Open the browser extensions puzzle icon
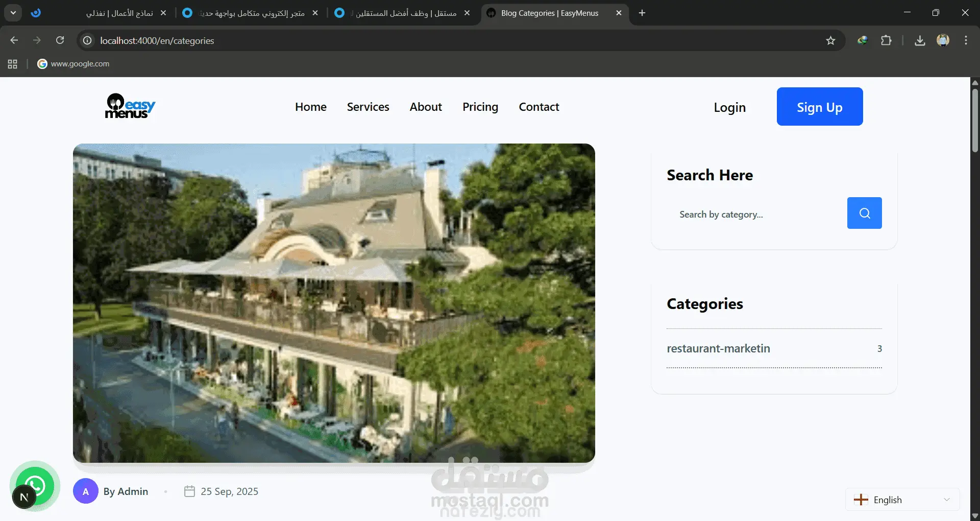Viewport: 980px width, 521px height. click(x=886, y=40)
